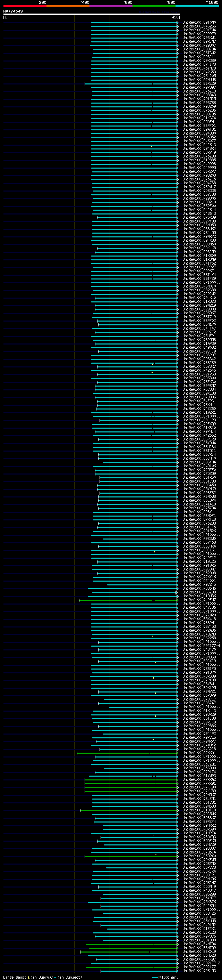
Task: Open hit UniRef100_P62258
Action: (199, 638)
